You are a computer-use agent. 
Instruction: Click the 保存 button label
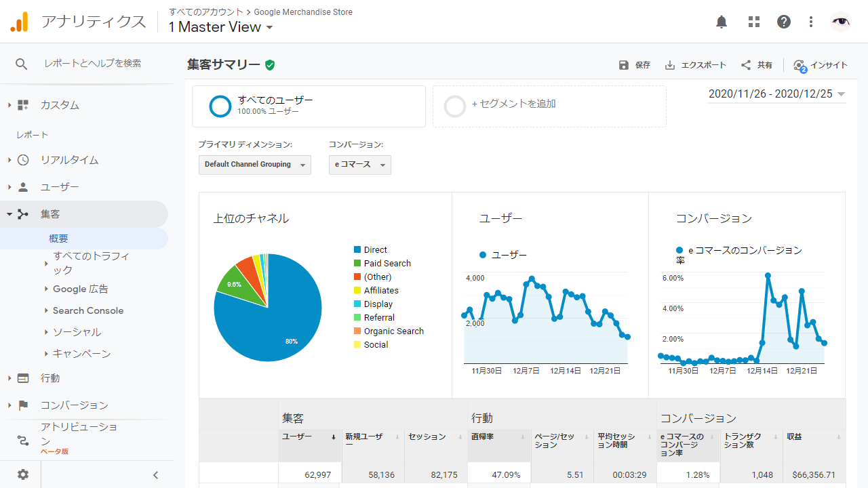pyautogui.click(x=643, y=65)
